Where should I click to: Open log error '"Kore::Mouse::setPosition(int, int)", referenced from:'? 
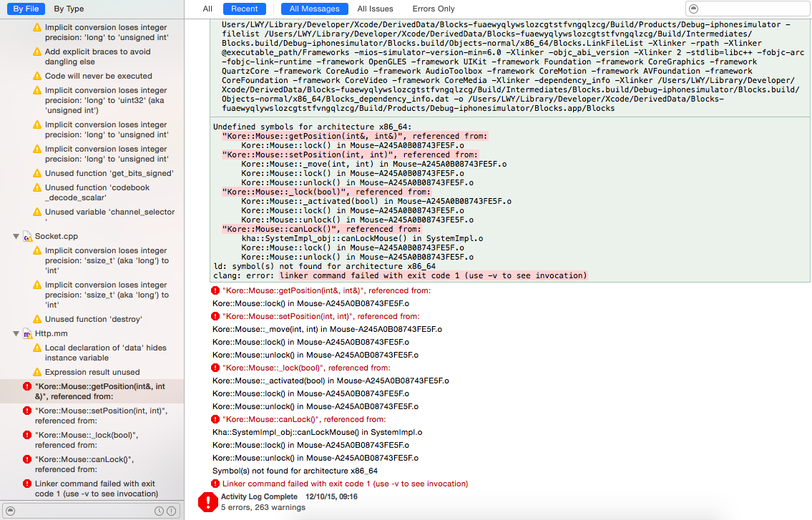point(321,316)
